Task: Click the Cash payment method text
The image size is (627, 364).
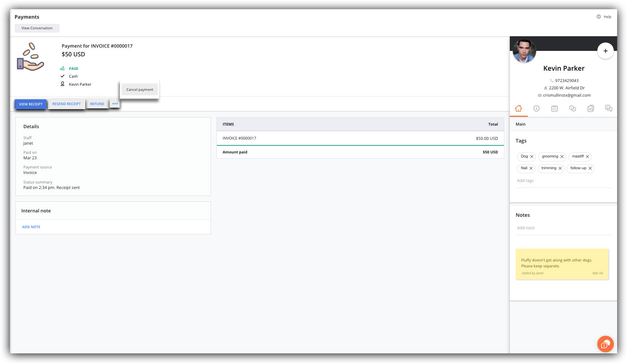Action: [73, 77]
